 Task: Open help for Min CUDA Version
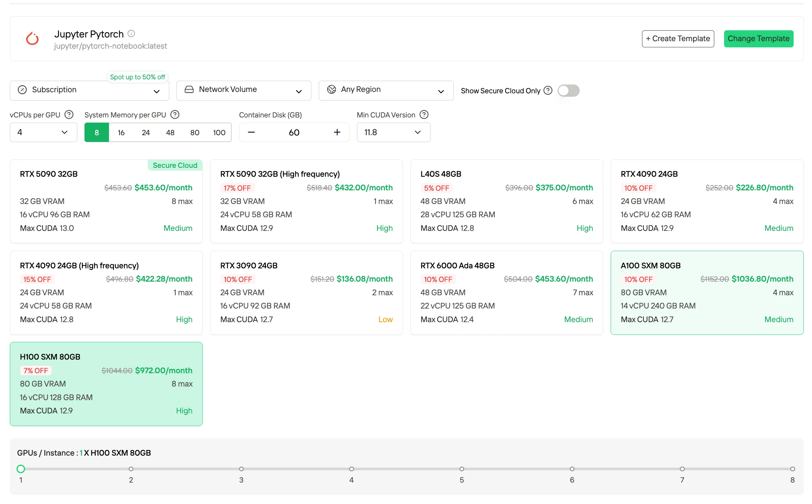pos(424,115)
